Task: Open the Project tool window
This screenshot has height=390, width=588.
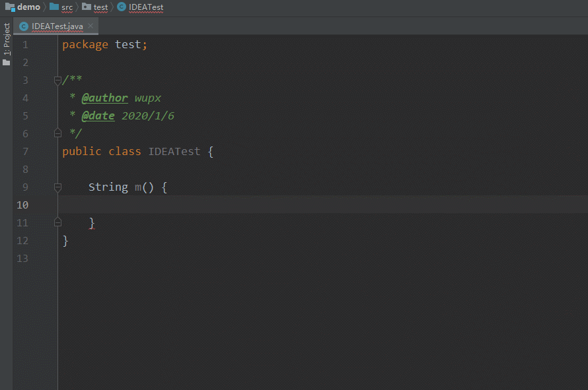Action: click(x=7, y=39)
